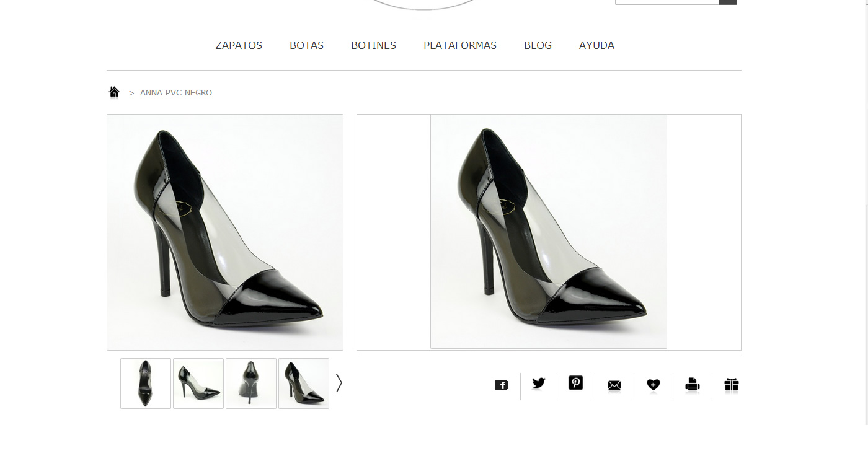Image resolution: width=868 pixels, height=469 pixels.
Task: Pick the fourth angled shoe thumbnail
Action: pos(304,384)
